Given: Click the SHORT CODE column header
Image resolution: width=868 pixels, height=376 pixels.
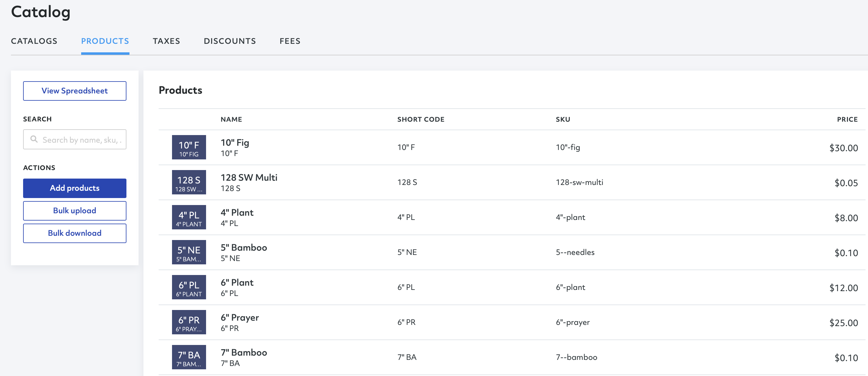Looking at the screenshot, I should click(x=421, y=119).
